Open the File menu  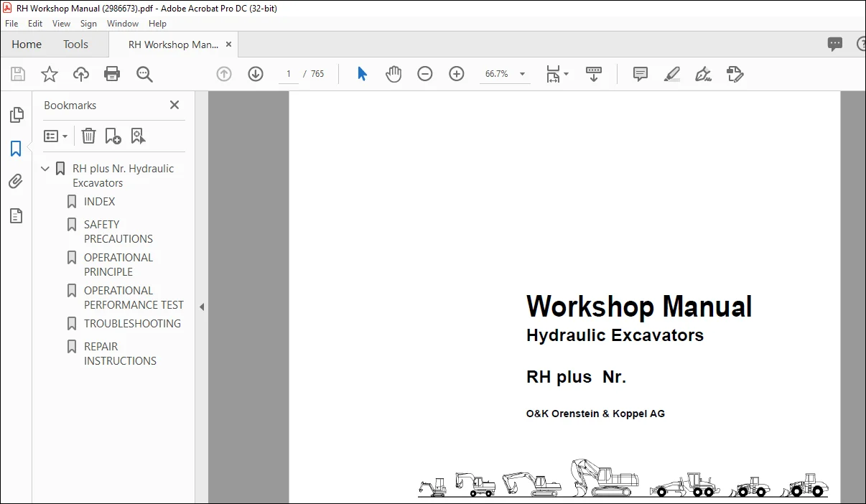[x=11, y=24]
